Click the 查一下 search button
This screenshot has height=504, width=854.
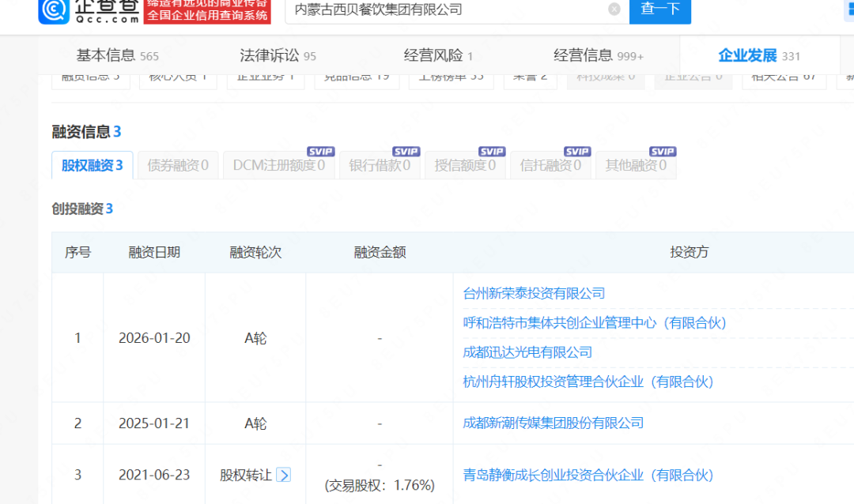click(660, 12)
